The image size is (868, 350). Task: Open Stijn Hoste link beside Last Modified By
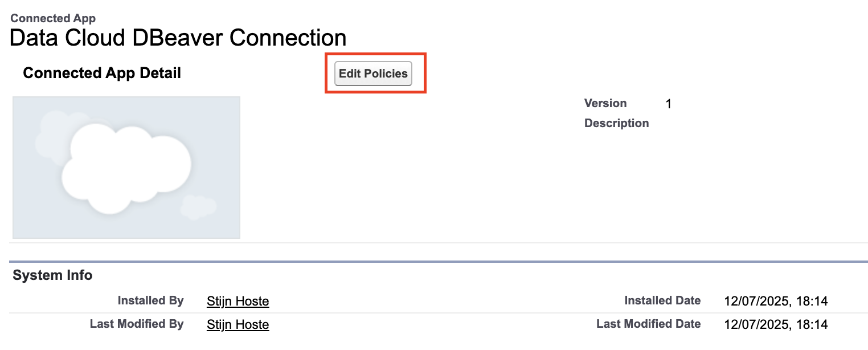(238, 325)
